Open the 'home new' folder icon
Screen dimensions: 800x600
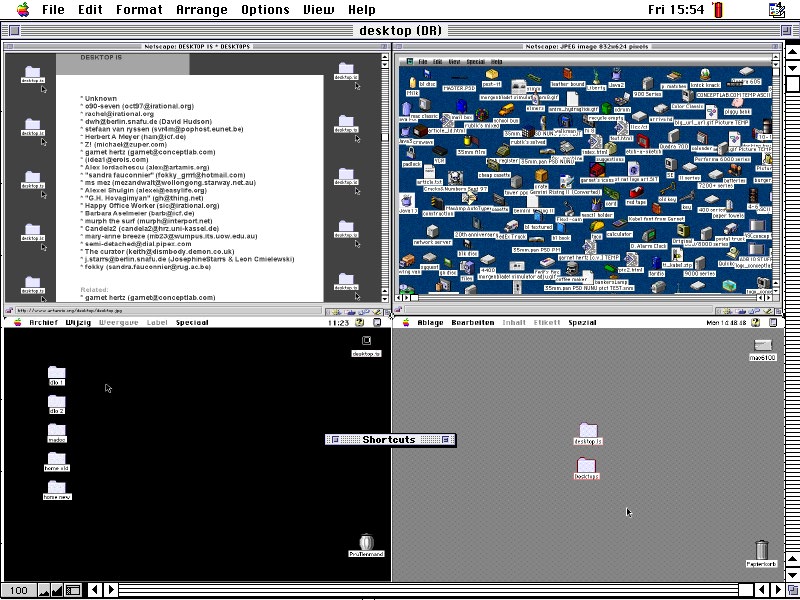56,489
